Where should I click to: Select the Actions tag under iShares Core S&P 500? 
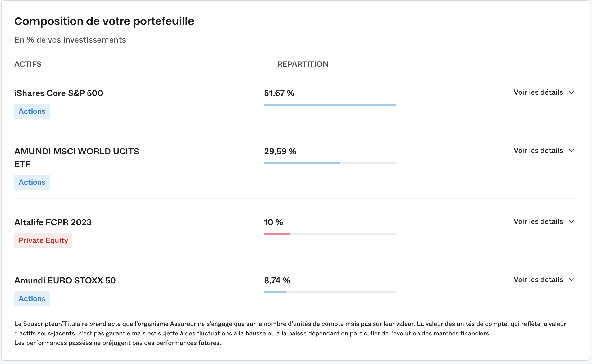(x=32, y=111)
